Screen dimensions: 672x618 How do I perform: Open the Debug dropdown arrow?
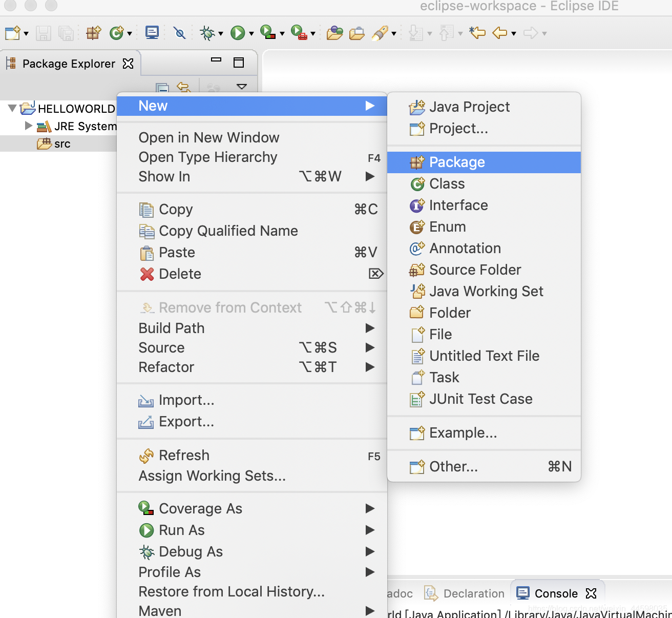(221, 34)
